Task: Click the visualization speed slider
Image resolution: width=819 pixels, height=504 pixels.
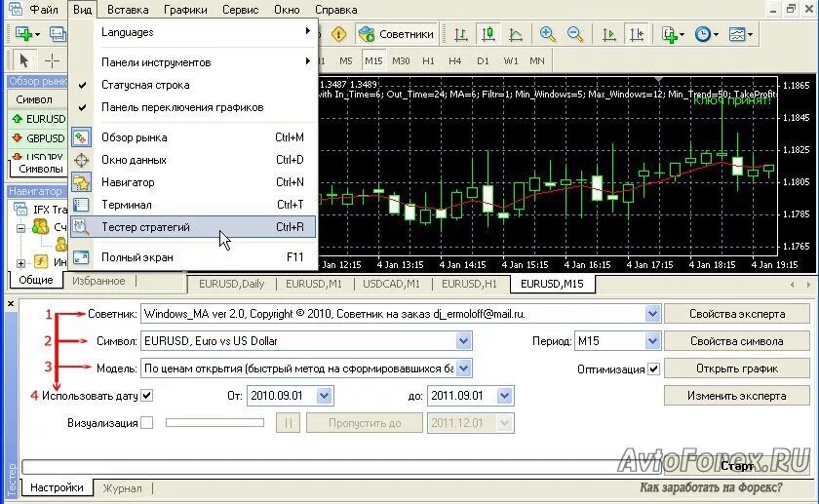Action: pos(214,422)
